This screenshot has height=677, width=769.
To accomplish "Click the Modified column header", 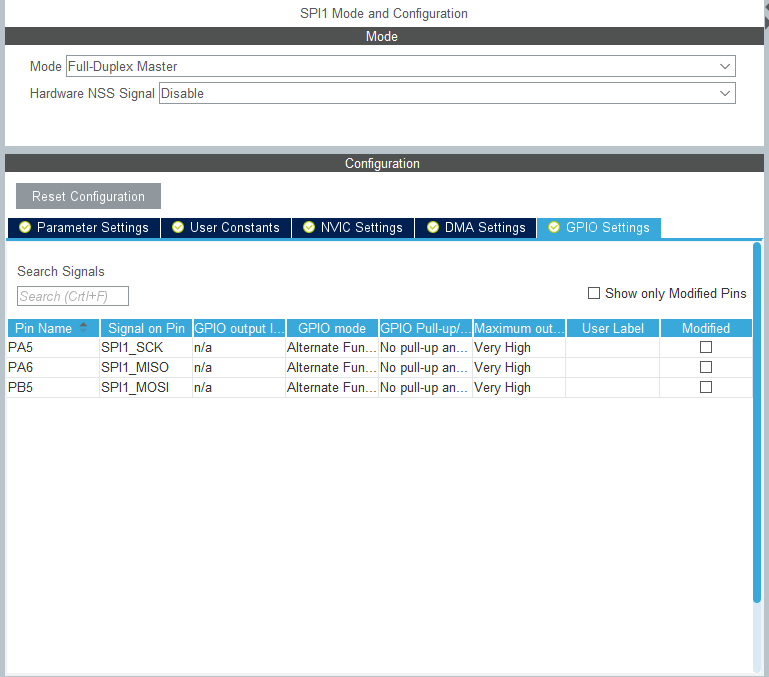I will (706, 328).
